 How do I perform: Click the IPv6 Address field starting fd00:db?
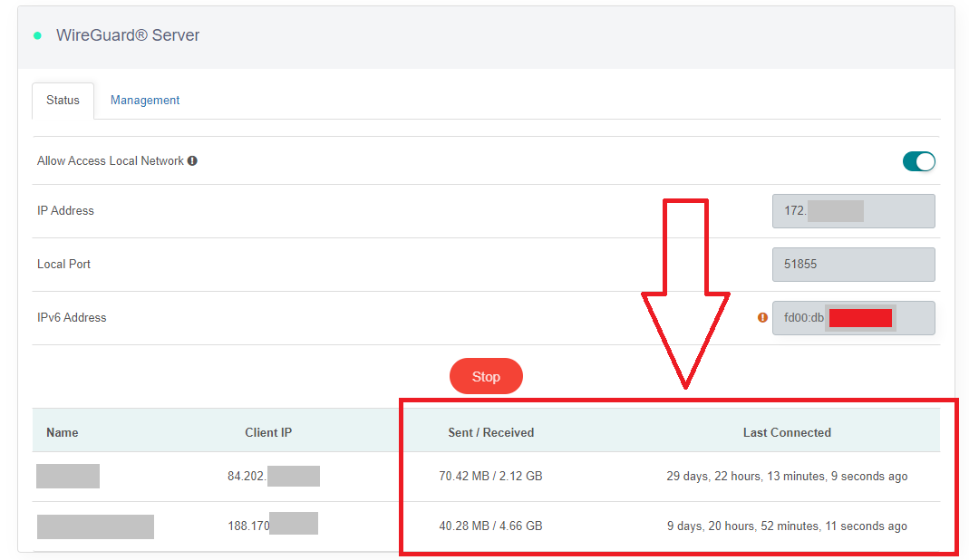[854, 318]
